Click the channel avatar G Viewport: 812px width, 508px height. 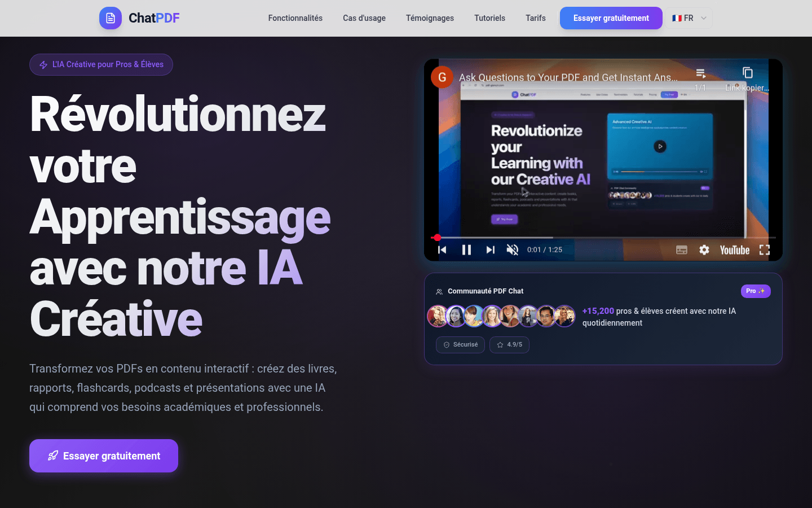click(442, 77)
